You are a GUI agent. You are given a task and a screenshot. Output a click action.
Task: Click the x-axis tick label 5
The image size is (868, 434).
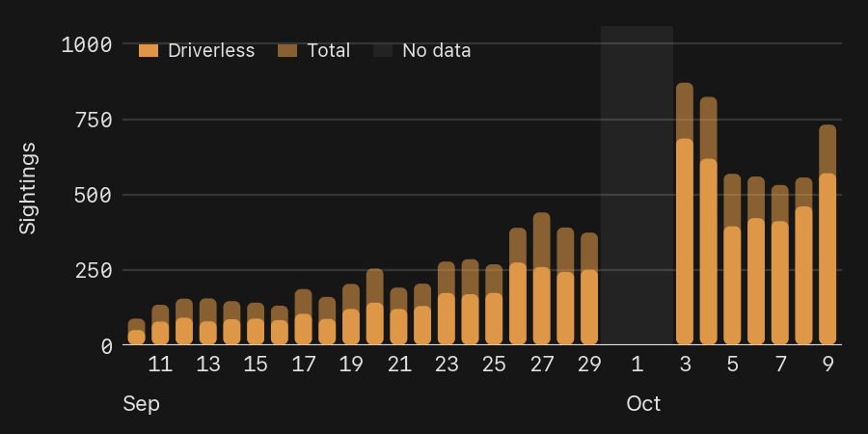pos(732,365)
